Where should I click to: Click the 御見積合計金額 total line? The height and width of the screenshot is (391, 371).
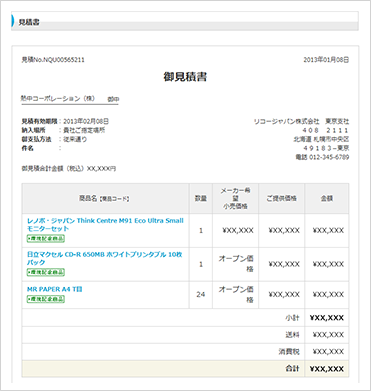click(x=69, y=169)
